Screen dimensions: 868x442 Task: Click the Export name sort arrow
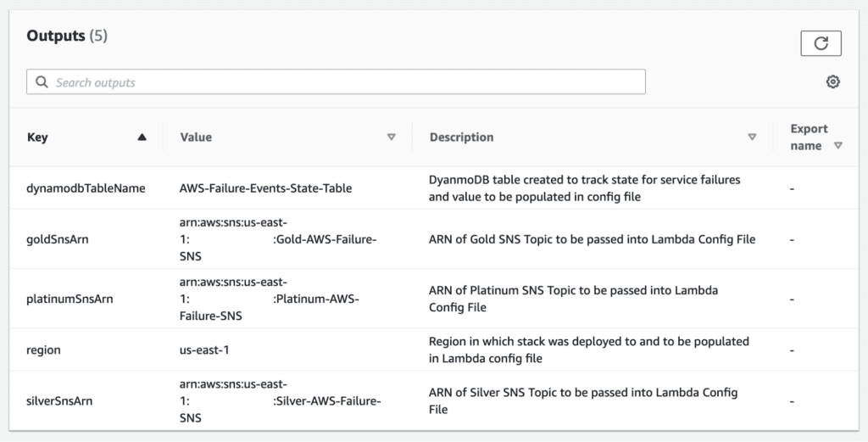pos(837,146)
